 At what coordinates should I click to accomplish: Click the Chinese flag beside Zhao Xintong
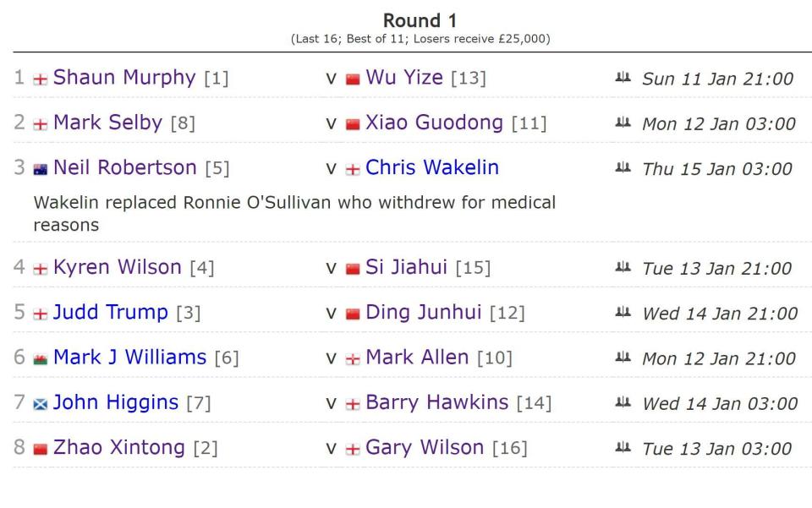[41, 449]
